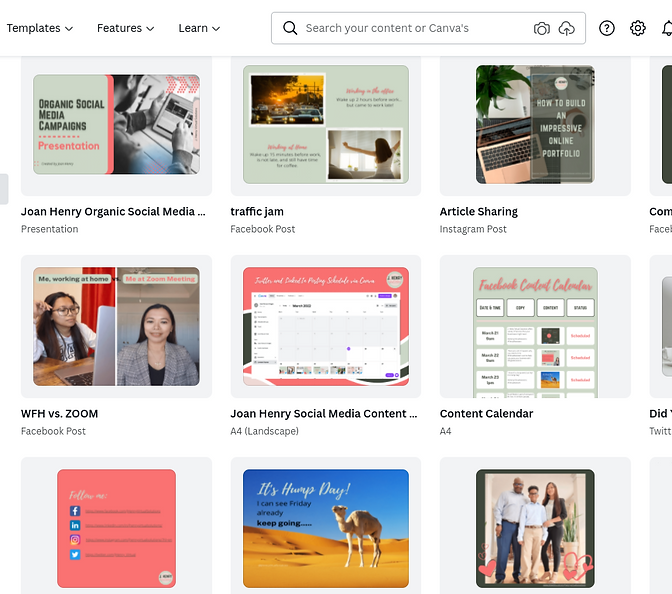Screen dimensions: 672x594
Task: Open the Templates dropdown menu
Action: [x=39, y=28]
